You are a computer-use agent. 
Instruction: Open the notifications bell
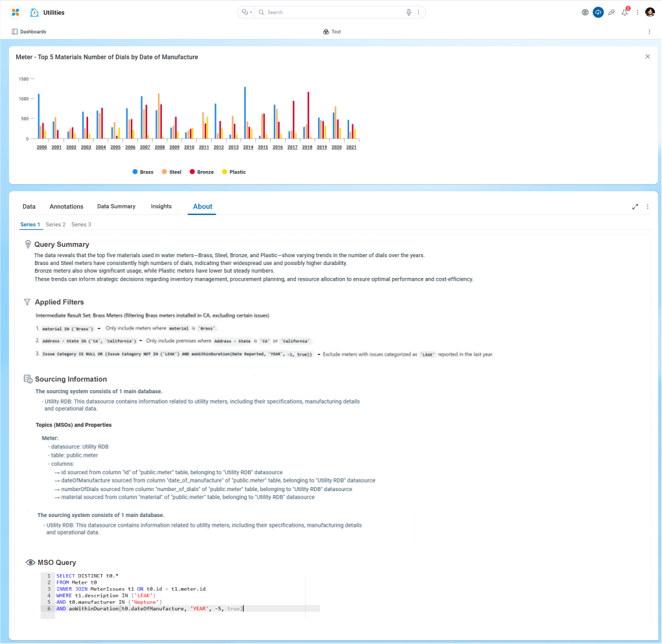pos(624,12)
